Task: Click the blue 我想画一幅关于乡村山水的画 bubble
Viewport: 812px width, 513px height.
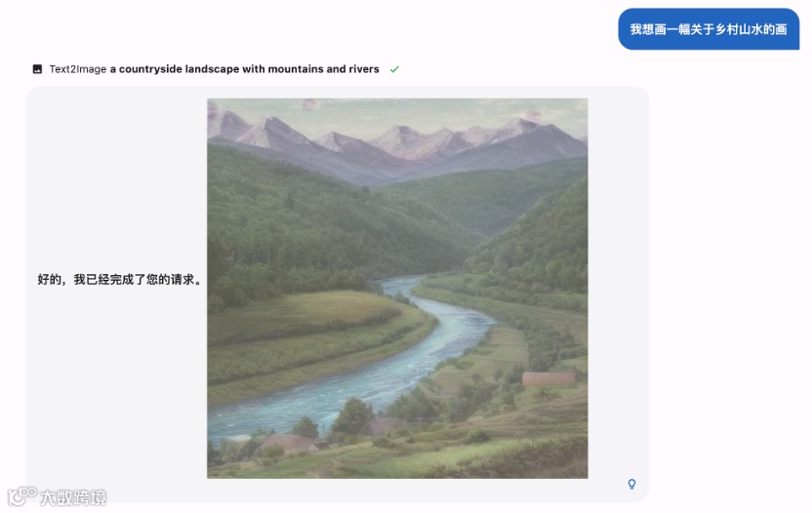Action: tap(709, 29)
